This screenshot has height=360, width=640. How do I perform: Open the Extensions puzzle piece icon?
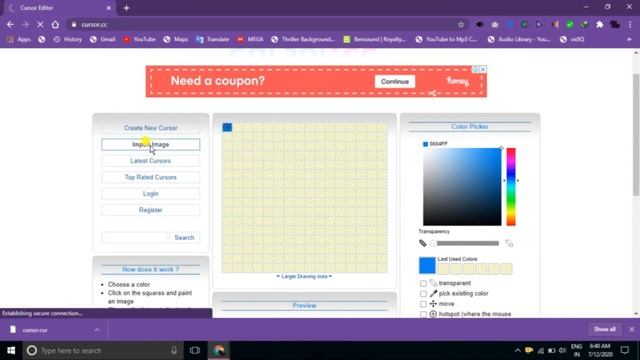600,24
